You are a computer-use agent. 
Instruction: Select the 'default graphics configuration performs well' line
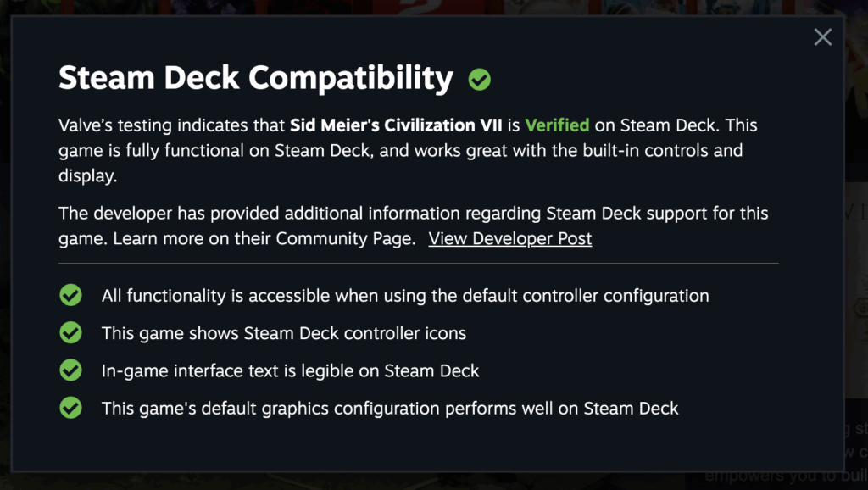coord(390,408)
